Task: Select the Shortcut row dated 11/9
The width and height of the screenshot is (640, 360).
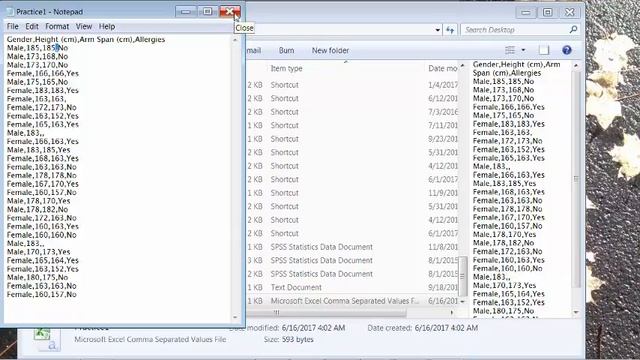Action: coord(352,193)
